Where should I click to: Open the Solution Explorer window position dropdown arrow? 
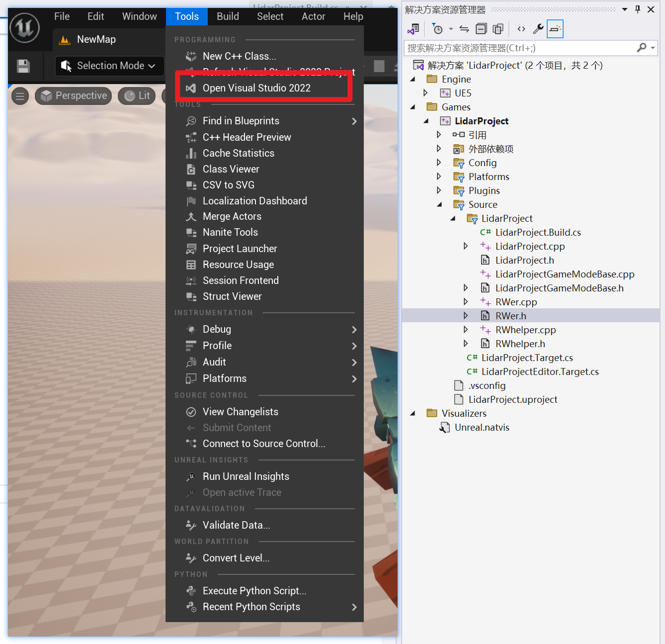625,9
